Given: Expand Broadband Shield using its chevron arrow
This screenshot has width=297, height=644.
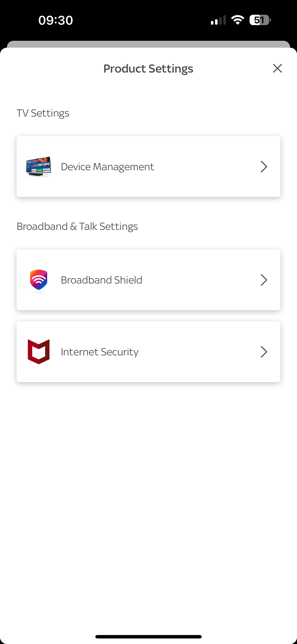Looking at the screenshot, I should pos(264,280).
